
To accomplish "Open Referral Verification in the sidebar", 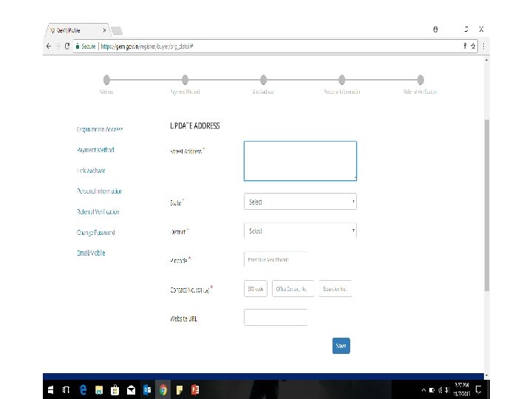I will [98, 212].
